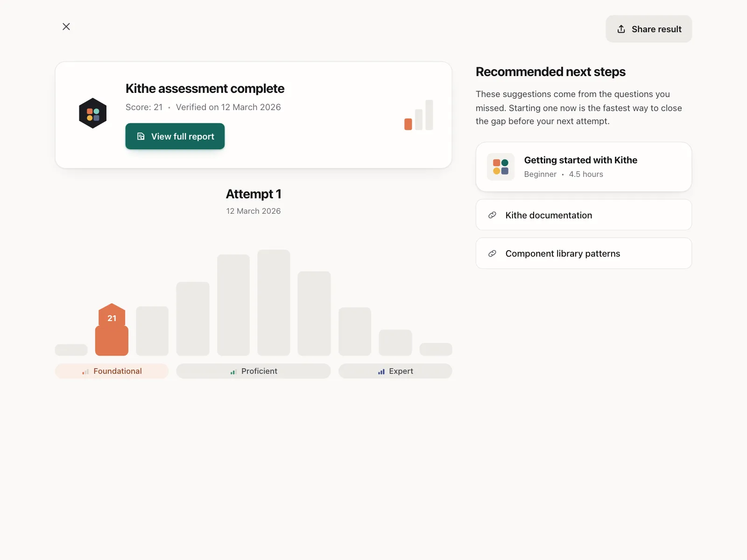
Task: Click the Beginner course level label
Action: [x=540, y=174]
